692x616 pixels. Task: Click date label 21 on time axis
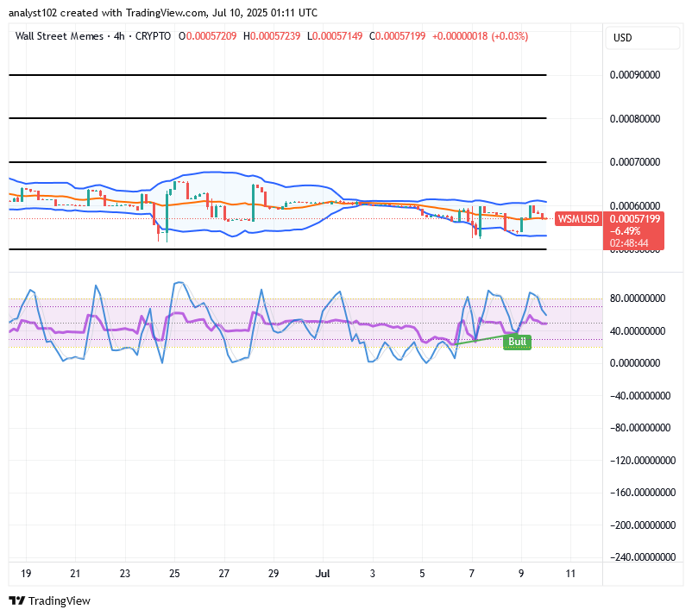coord(75,574)
